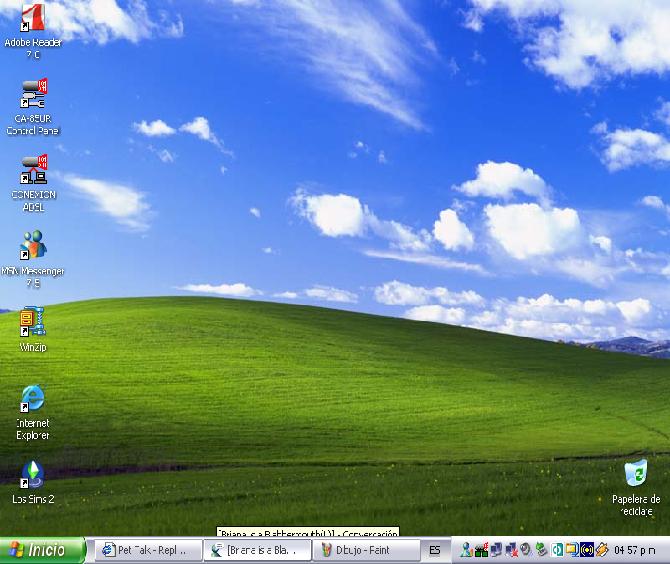Switch to the Pet Talk taskbar window
The width and height of the screenshot is (670, 564).
148,550
